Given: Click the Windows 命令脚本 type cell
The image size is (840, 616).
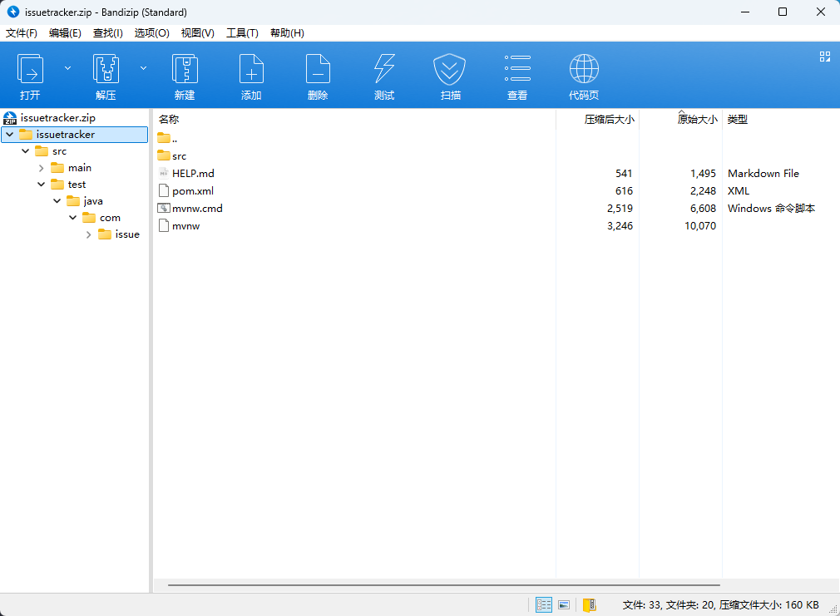Looking at the screenshot, I should click(x=771, y=208).
